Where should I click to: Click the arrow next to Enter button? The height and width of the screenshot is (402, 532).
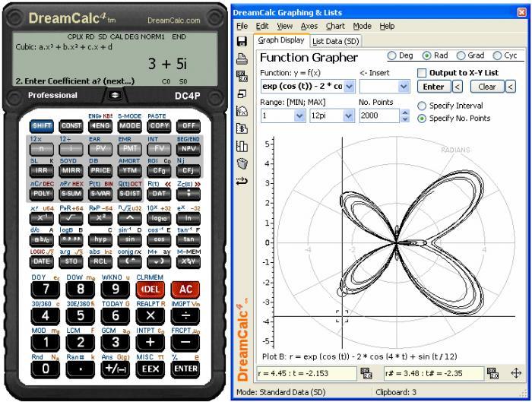[457, 87]
